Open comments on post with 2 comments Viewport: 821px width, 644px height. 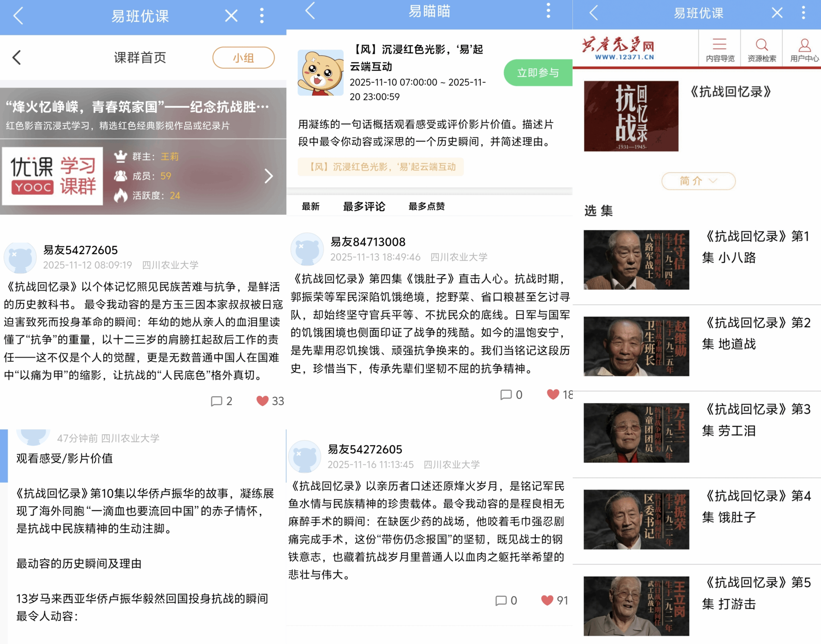point(217,401)
